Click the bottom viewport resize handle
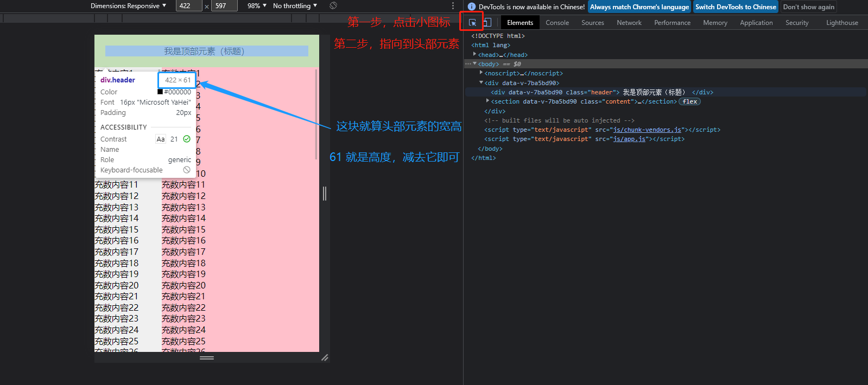Screen dimensions: 868x385 pyautogui.click(x=207, y=358)
